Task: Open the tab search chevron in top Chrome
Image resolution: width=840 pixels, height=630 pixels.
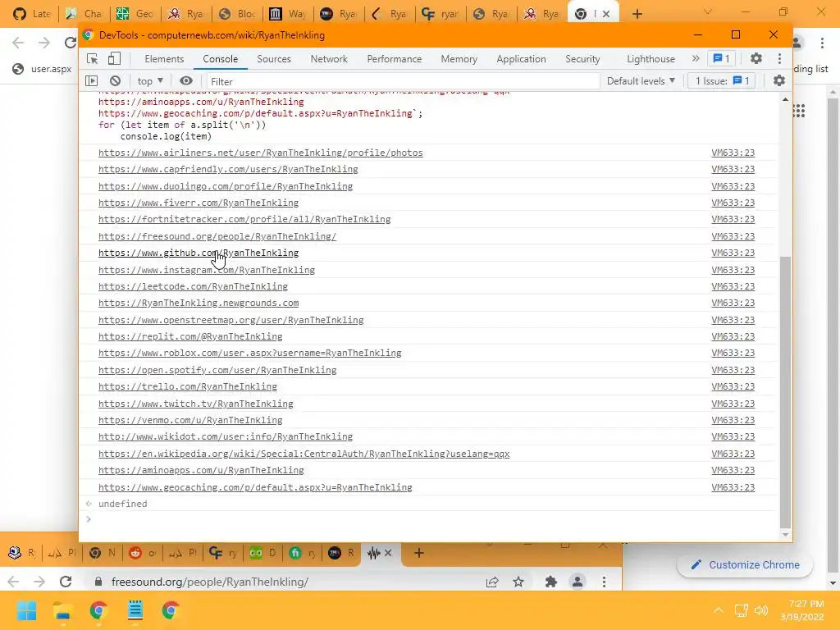Action: pos(708,11)
